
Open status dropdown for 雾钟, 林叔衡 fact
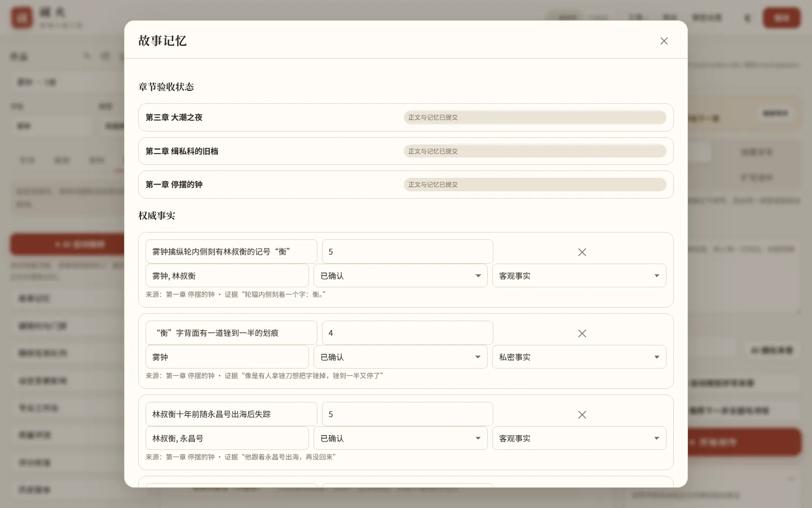coord(400,275)
